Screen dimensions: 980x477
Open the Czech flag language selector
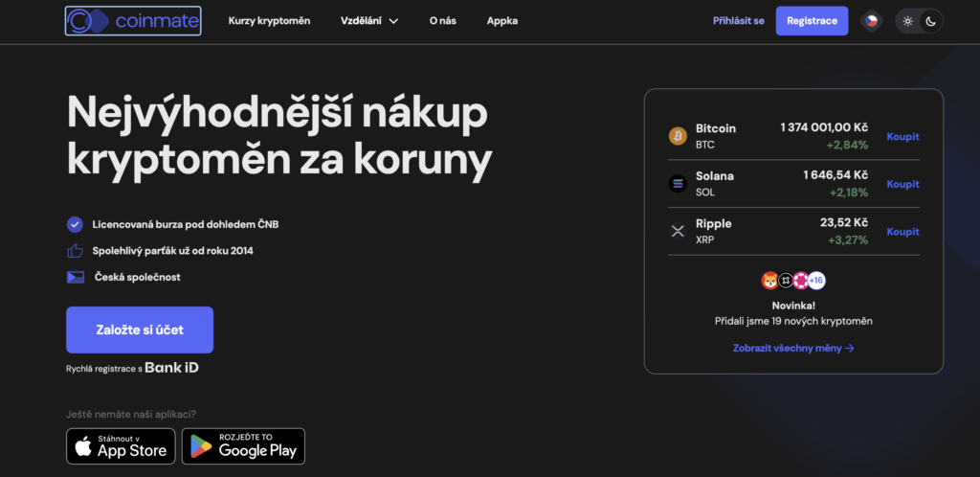(871, 21)
